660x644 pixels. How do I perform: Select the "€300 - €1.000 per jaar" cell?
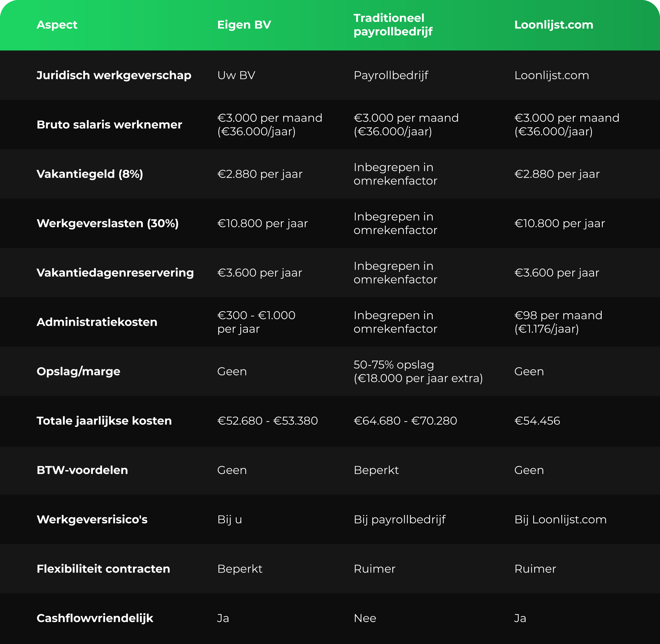coord(256,322)
